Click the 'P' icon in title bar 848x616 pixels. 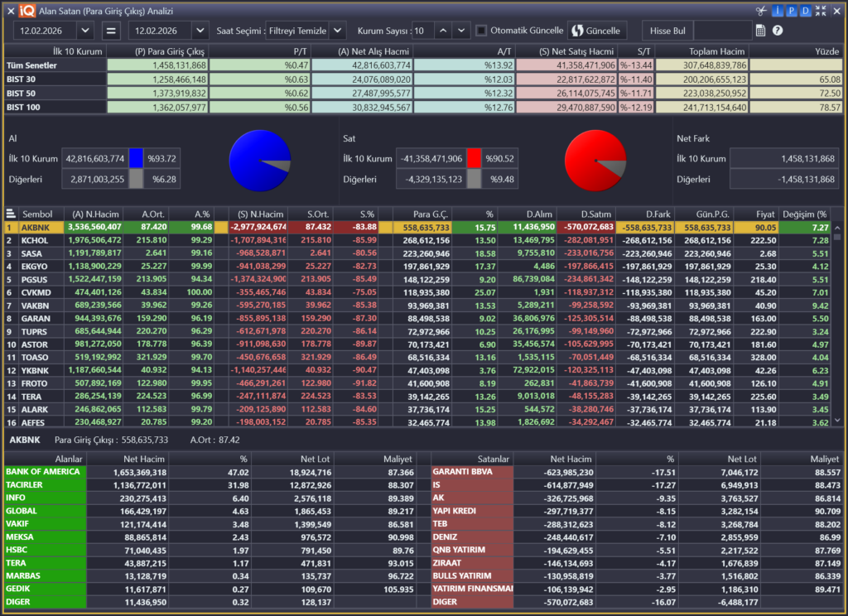pos(791,11)
